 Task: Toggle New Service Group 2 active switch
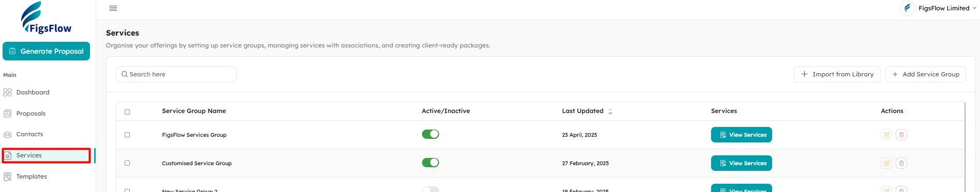(430, 189)
